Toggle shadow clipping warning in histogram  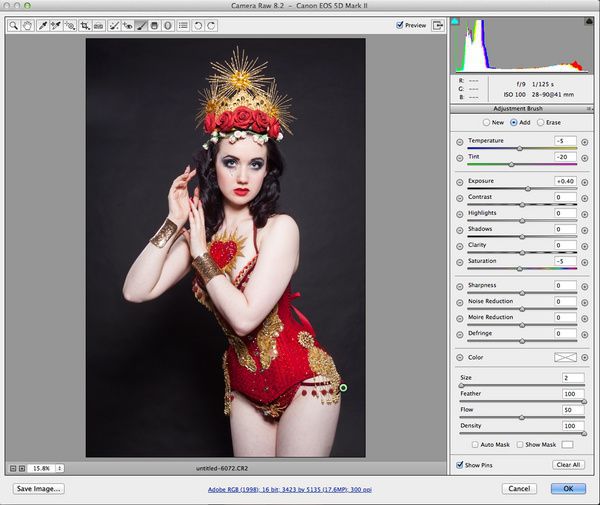tap(457, 20)
